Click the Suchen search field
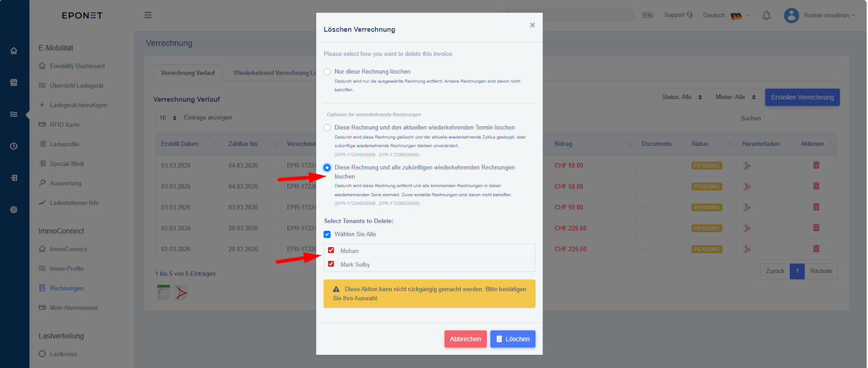Viewport: 868px width, 368px height. point(800,118)
